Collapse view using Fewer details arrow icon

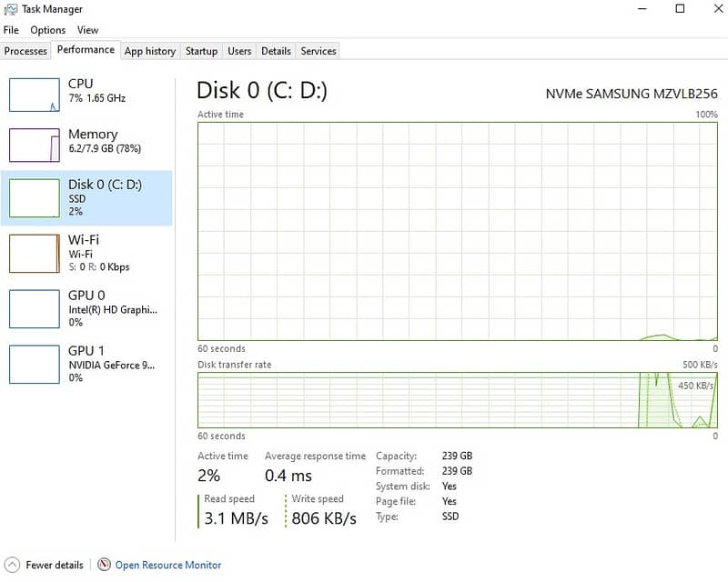[x=12, y=565]
